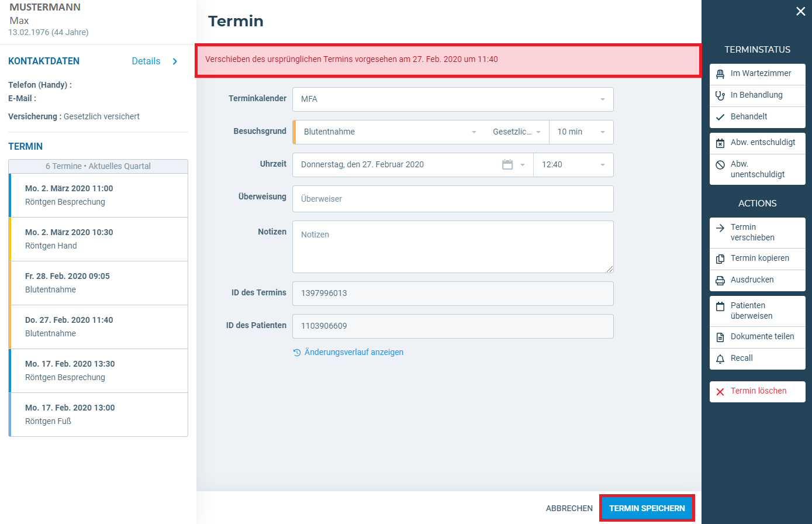
Task: Expand the Gesetzlic... insurance dropdown
Action: 517,132
